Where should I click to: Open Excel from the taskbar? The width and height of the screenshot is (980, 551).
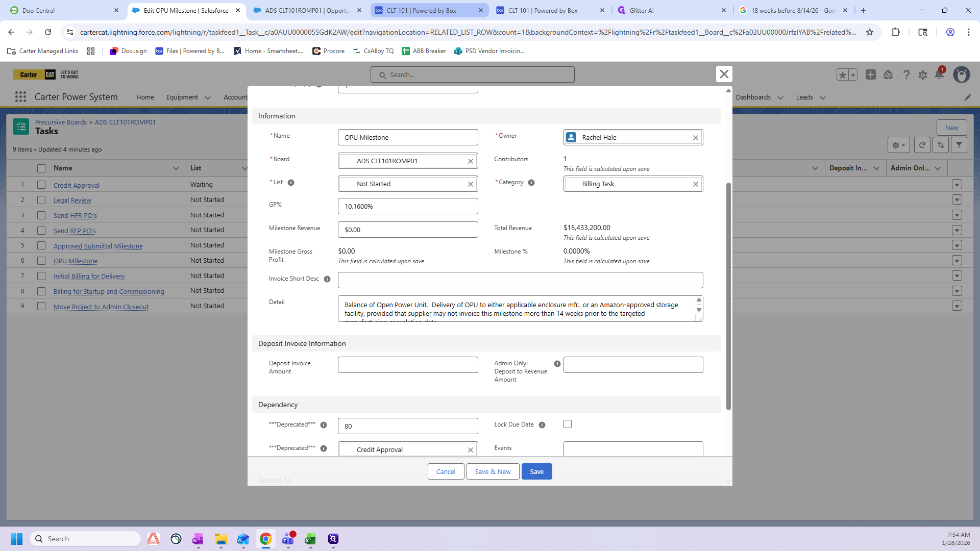click(310, 539)
